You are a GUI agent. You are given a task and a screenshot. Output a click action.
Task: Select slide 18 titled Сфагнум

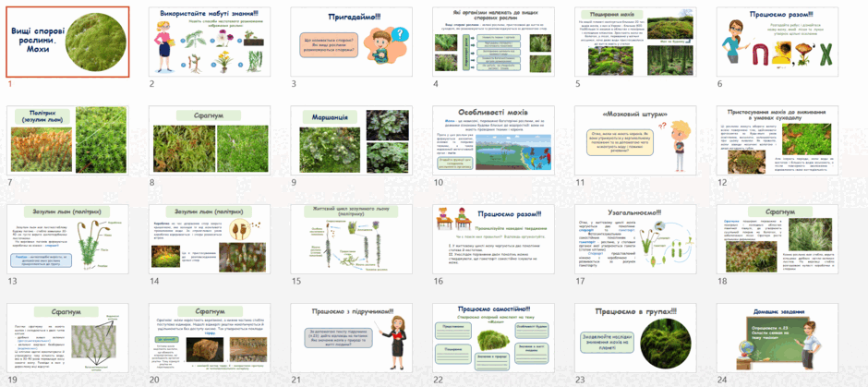tap(778, 239)
